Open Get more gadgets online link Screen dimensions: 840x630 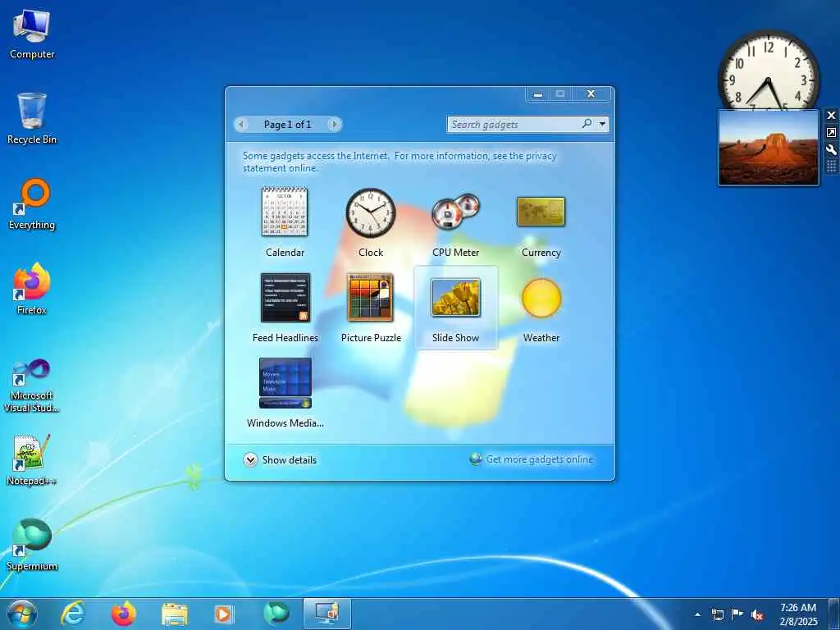point(532,459)
